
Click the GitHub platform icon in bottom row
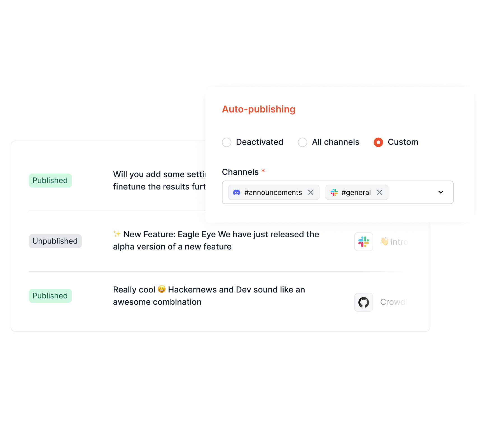[364, 302]
